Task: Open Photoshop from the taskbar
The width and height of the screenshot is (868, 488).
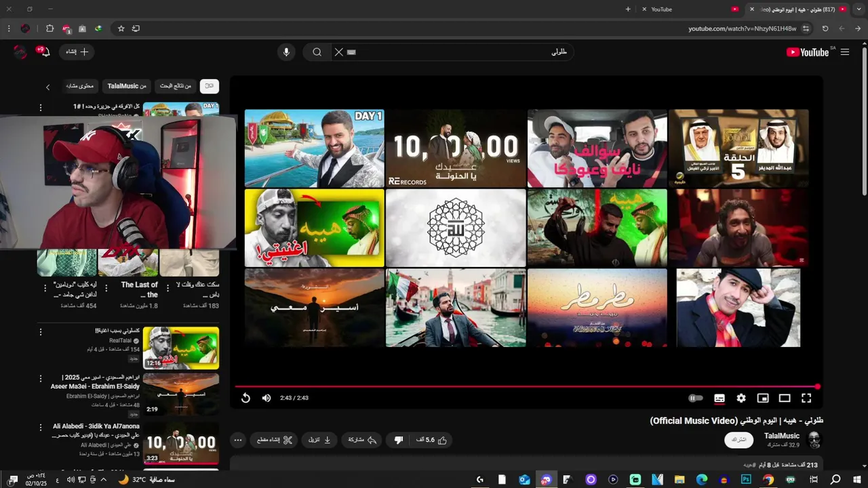Action: pos(746,479)
